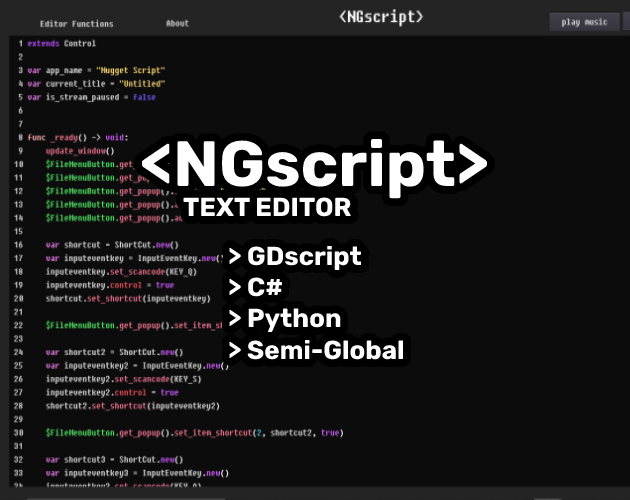
Task: Click the update_window() call line
Action: click(x=80, y=151)
